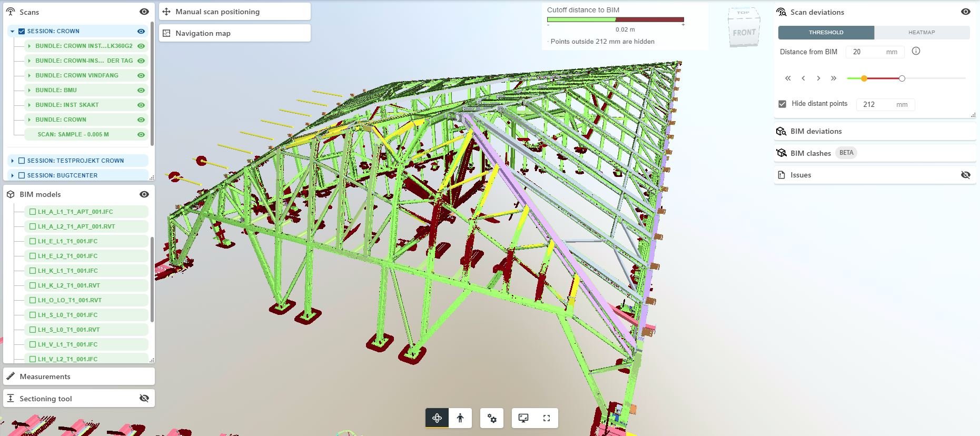Switch to HEATMAP tab
Viewport: 980px width, 436px height.
922,32
